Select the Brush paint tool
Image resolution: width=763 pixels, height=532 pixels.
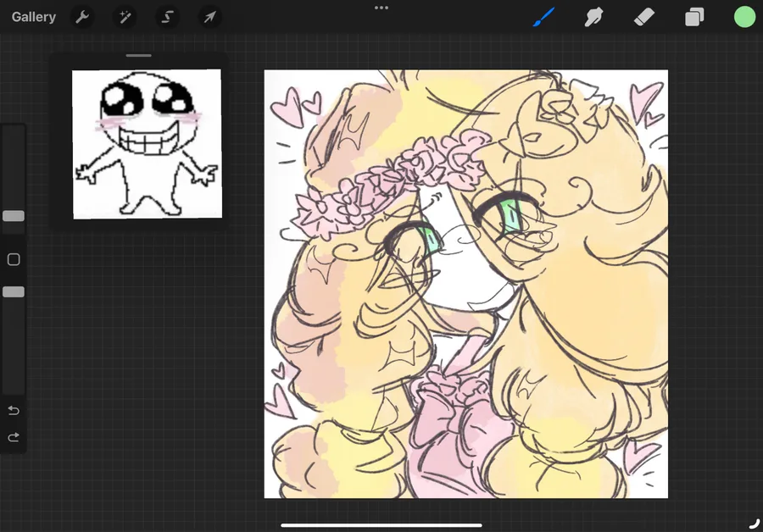[543, 18]
